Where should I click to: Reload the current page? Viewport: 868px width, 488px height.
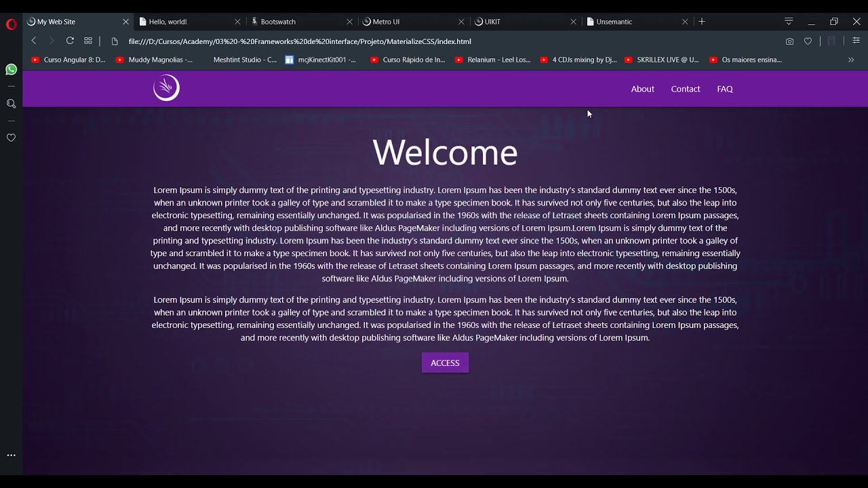(x=70, y=41)
